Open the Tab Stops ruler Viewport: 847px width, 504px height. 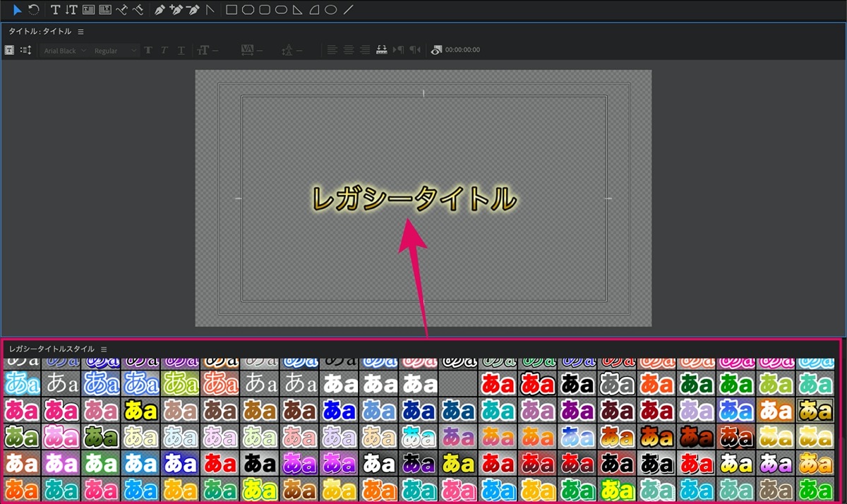point(382,50)
